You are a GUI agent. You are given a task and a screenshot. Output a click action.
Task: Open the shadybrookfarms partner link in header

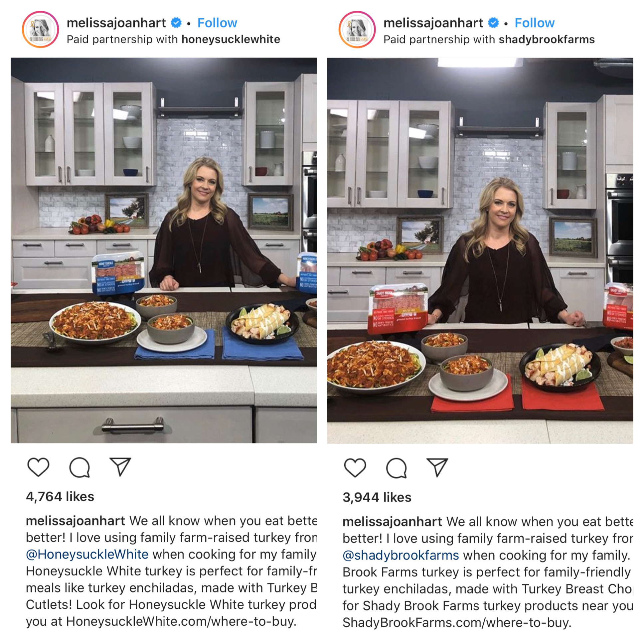(547, 39)
